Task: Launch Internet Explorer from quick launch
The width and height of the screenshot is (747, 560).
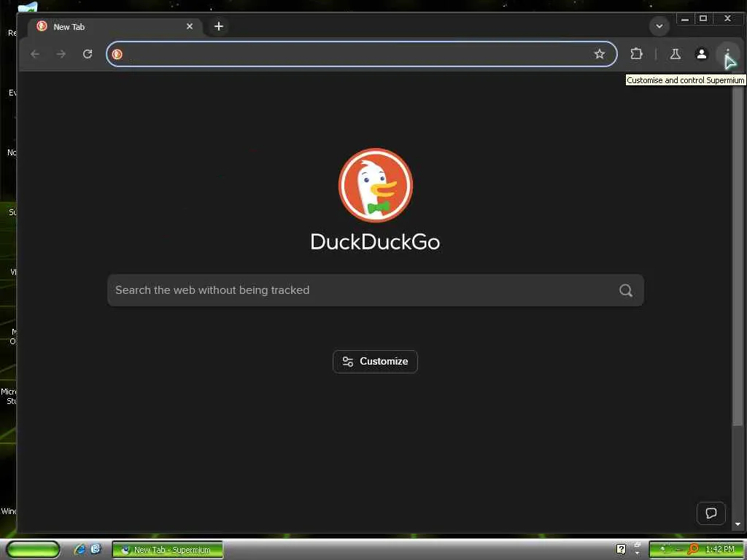Action: click(x=80, y=549)
